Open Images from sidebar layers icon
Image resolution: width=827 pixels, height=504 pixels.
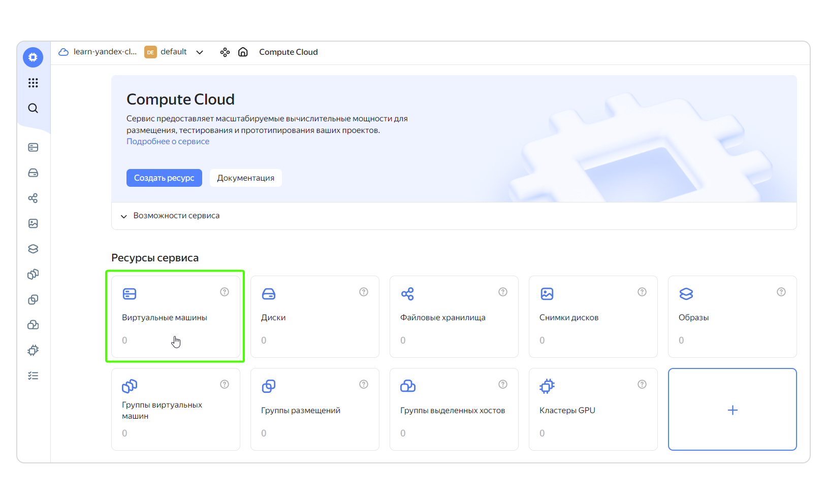point(33,249)
